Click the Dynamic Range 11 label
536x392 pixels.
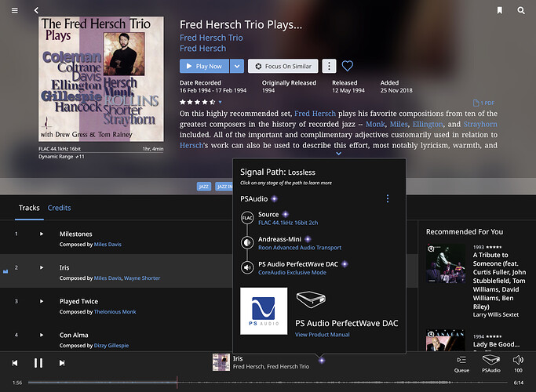point(61,157)
